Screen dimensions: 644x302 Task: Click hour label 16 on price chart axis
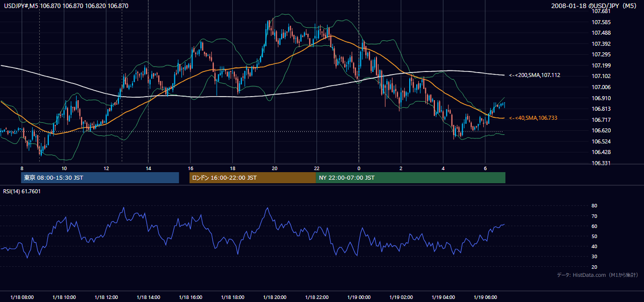190,168
